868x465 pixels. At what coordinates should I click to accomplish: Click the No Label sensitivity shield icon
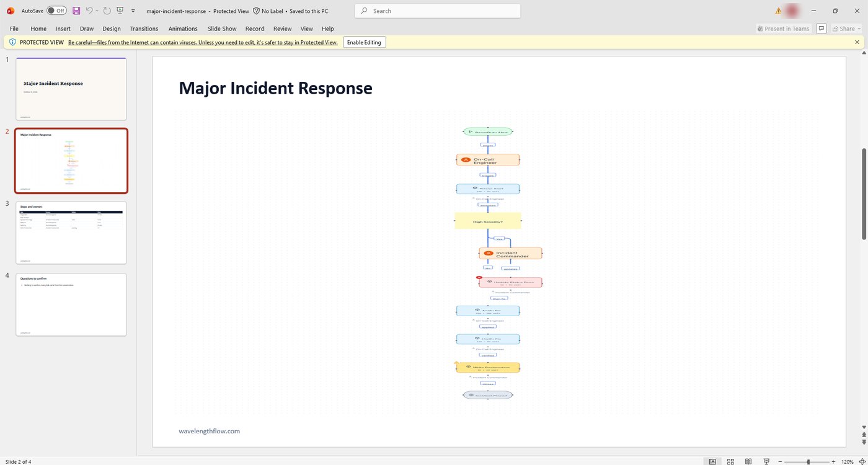coord(256,11)
